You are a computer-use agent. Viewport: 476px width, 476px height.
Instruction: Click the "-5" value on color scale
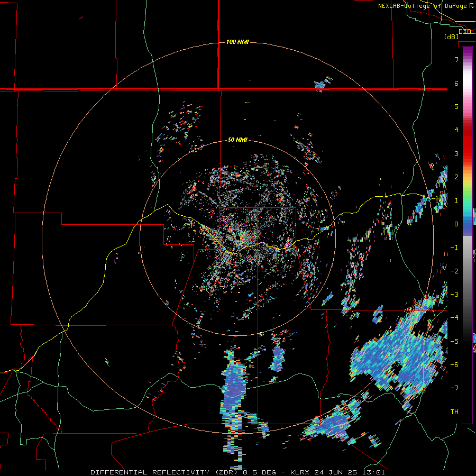point(454,342)
